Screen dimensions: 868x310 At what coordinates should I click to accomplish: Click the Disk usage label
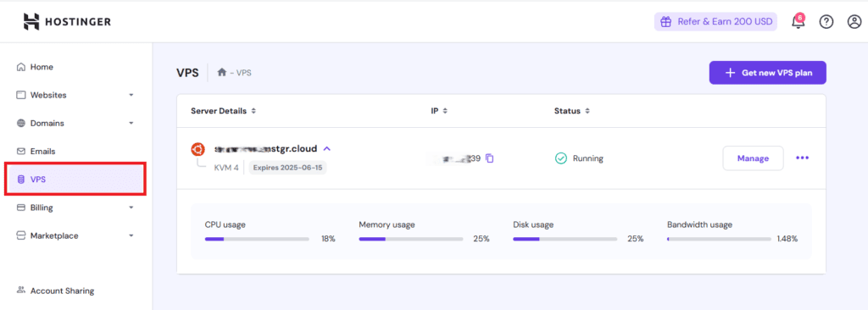click(x=533, y=224)
